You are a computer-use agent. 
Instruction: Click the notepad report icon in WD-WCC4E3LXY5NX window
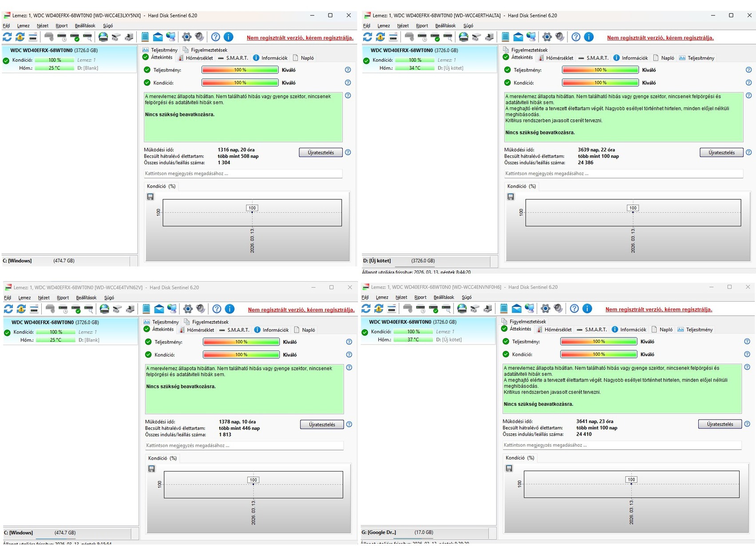[x=145, y=37]
